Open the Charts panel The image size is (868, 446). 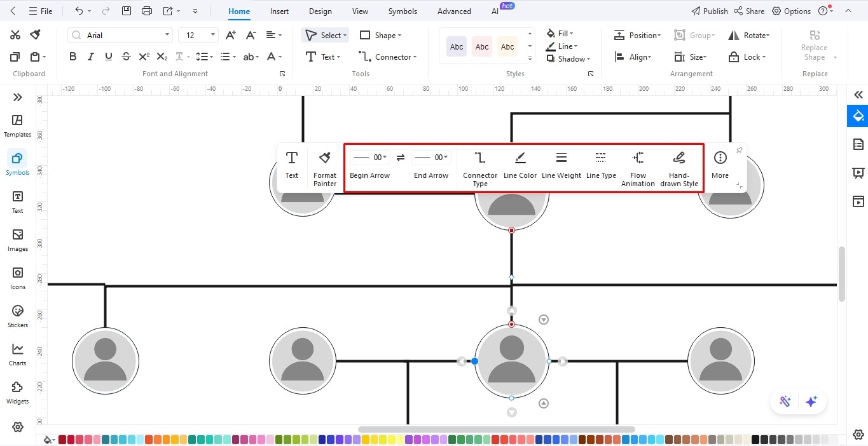tap(17, 353)
